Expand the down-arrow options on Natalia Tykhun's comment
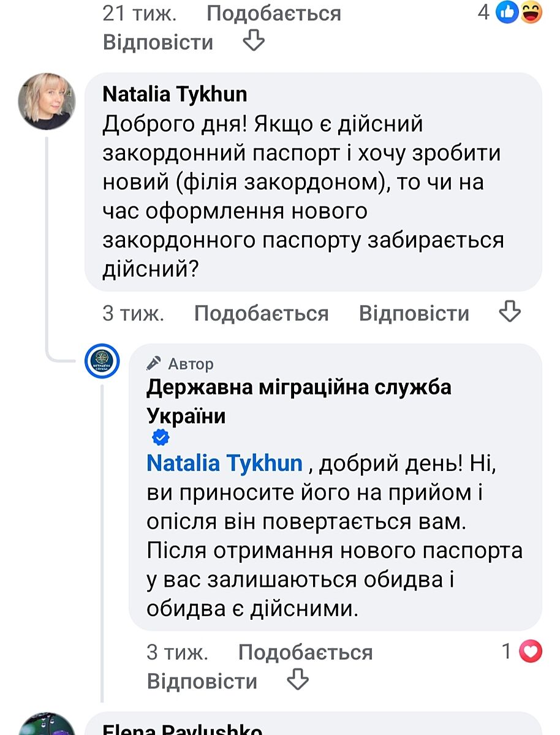This screenshot has width=560, height=735. coord(509,312)
